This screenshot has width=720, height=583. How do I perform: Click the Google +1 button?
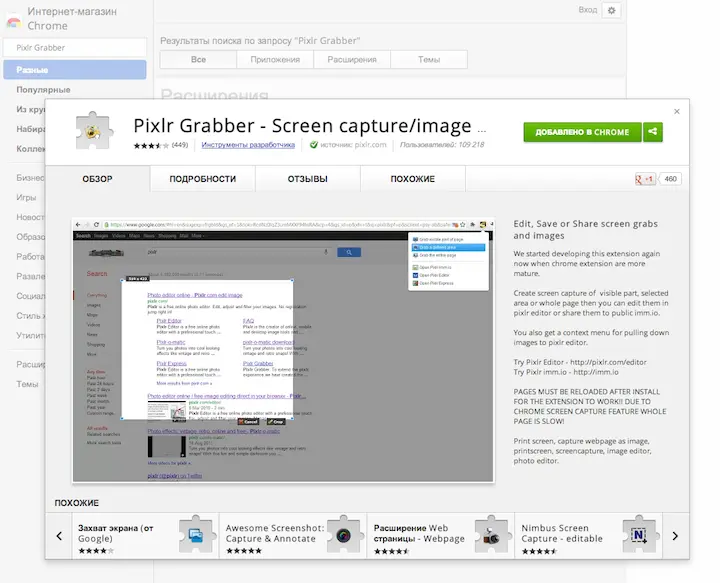(645, 179)
